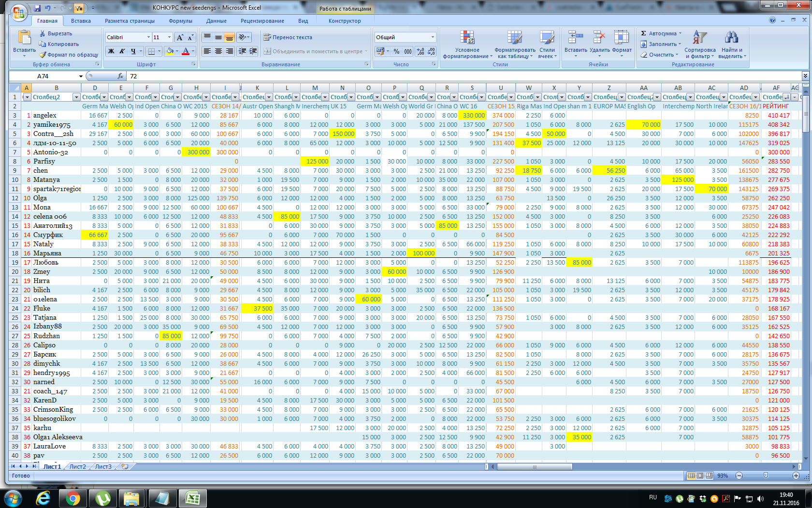Toggle Wrap Text option

point(288,37)
